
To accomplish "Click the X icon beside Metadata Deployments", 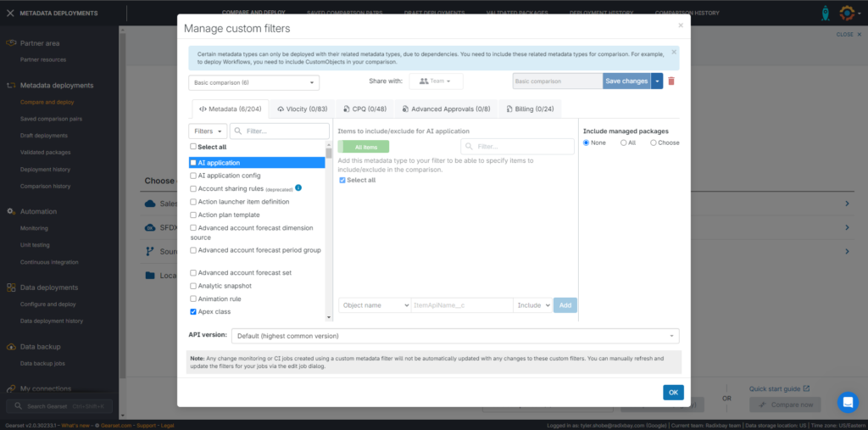I will [10, 14].
